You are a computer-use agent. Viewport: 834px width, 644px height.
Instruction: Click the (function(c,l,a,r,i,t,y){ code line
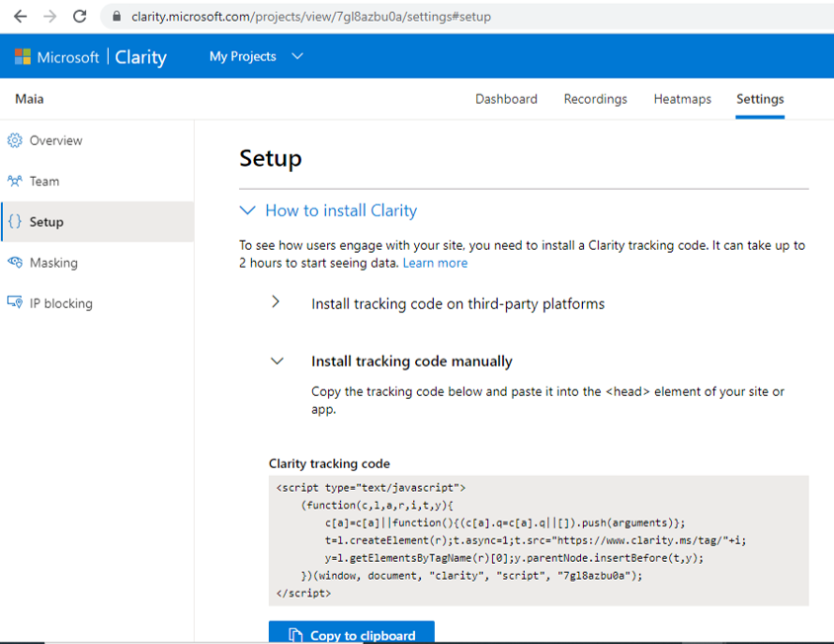tap(377, 505)
